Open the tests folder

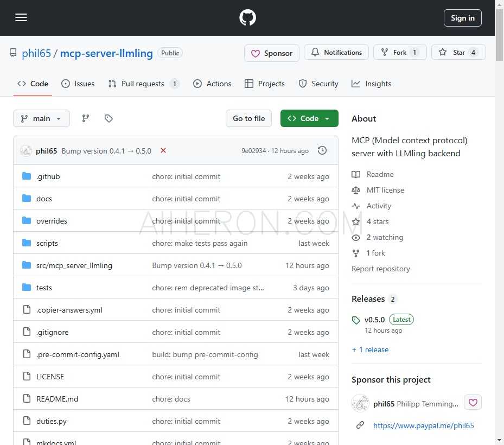(x=44, y=288)
